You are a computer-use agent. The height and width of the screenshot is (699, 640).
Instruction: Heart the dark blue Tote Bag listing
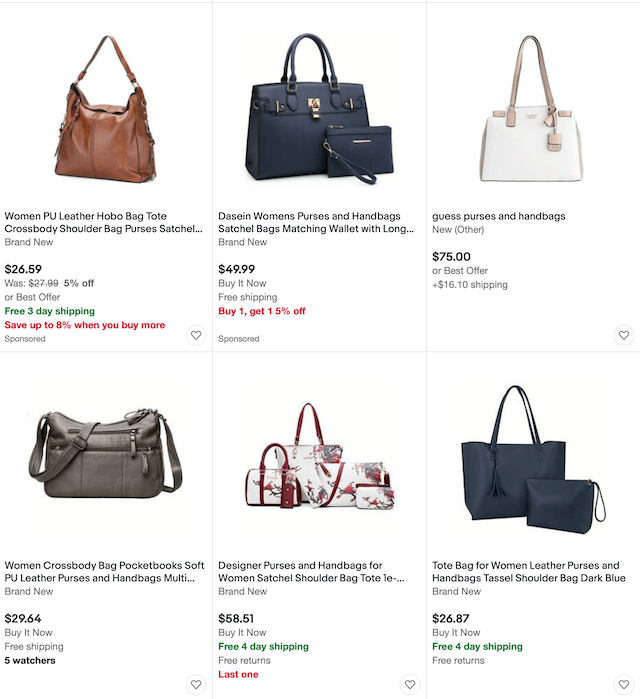pyautogui.click(x=624, y=684)
